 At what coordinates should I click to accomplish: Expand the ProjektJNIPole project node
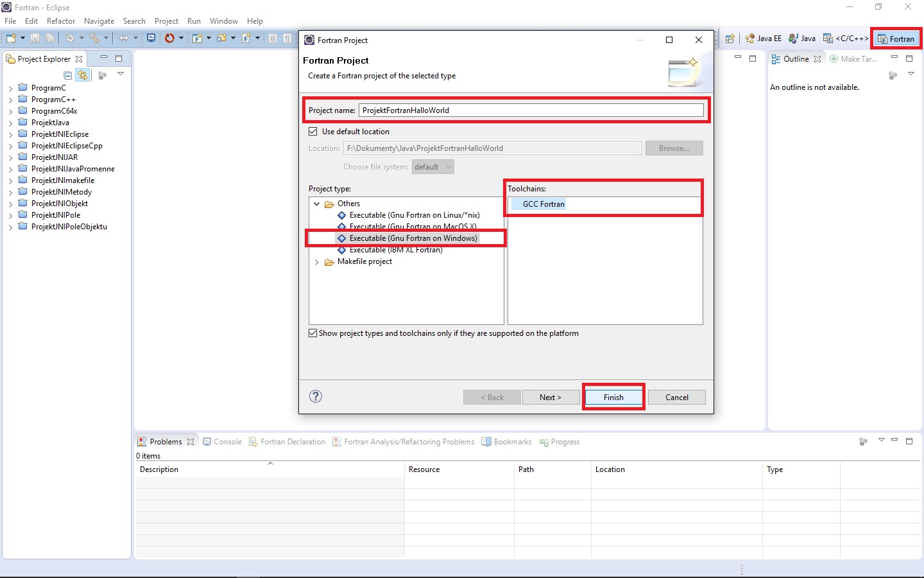pos(10,216)
